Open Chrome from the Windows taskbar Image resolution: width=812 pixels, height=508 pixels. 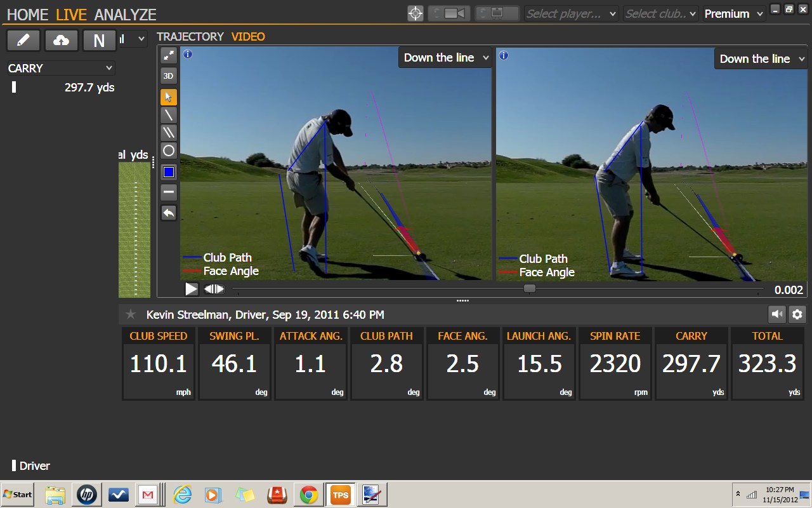click(309, 495)
